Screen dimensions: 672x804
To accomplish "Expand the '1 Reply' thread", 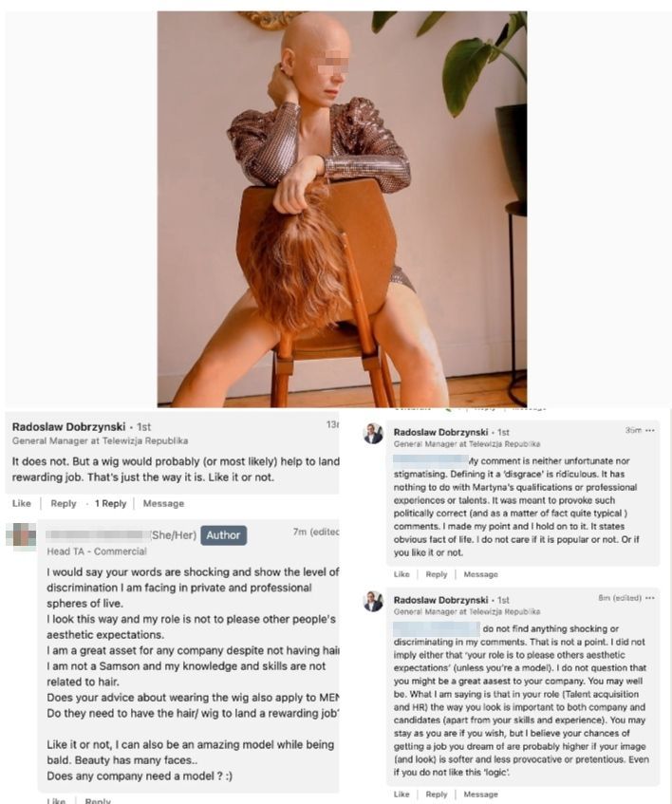I will tap(110, 503).
